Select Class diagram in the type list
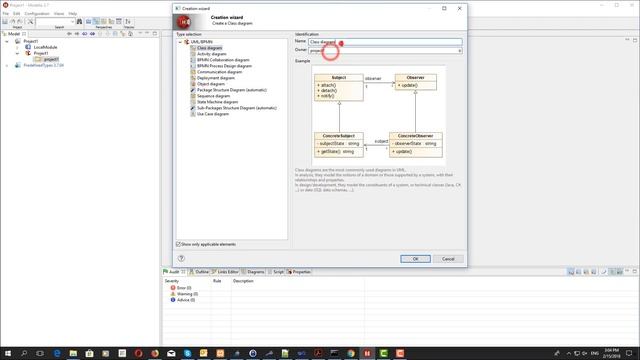Viewport: 640px width, 360px height. pos(209,48)
